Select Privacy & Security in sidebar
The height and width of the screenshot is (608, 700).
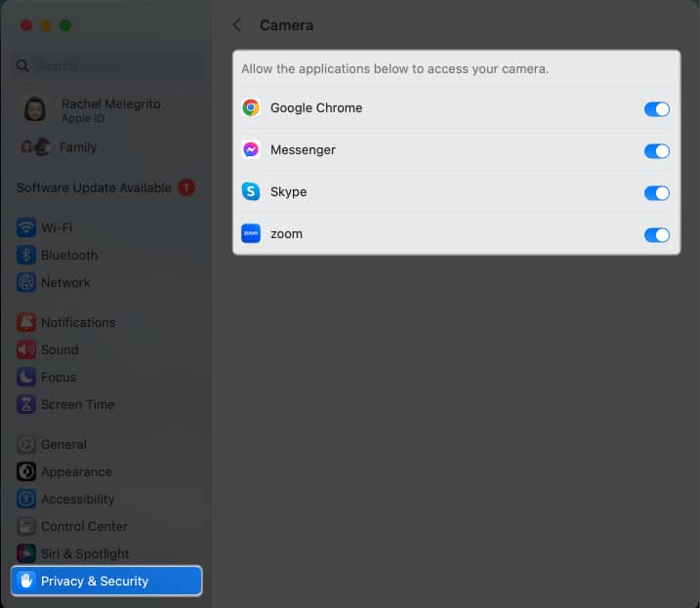106,581
